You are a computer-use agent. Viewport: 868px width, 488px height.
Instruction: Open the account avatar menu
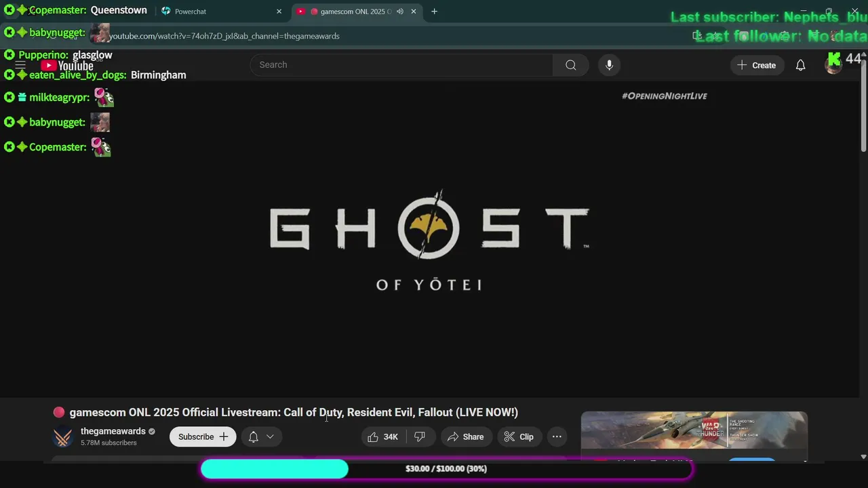coord(833,65)
